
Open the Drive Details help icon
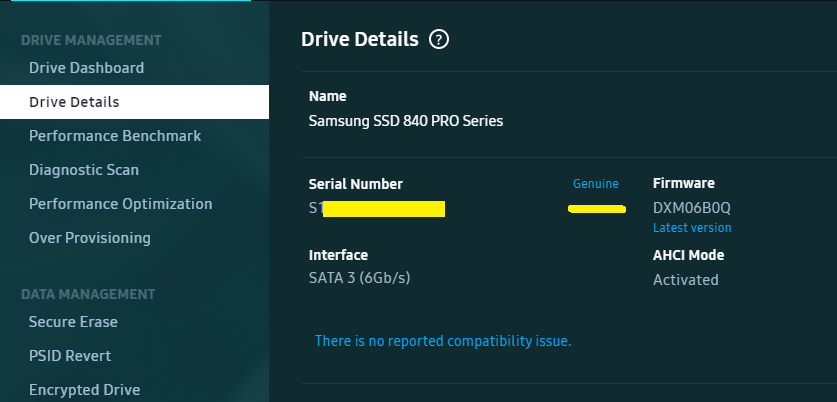[x=439, y=40]
